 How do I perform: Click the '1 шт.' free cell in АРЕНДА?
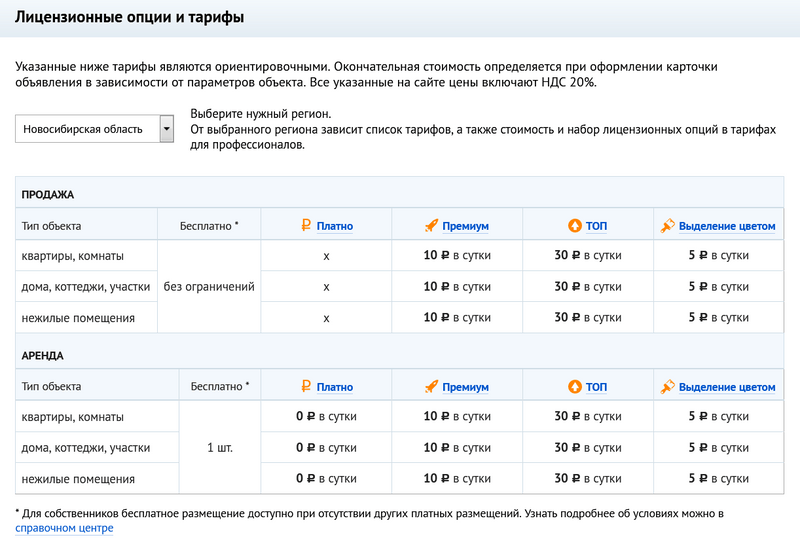point(220,447)
